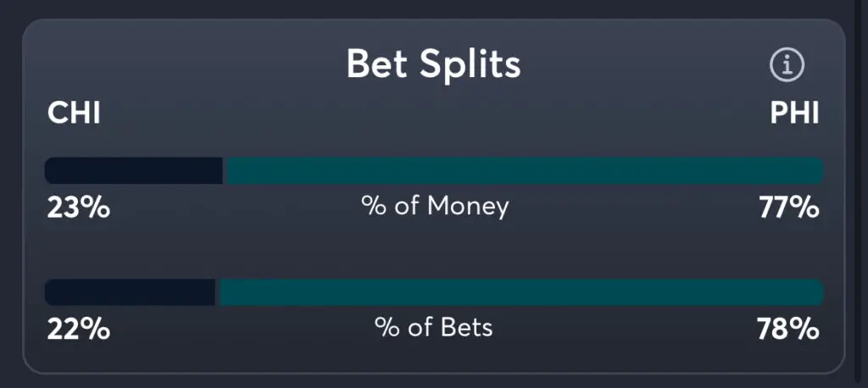Click PHI's teal segment of the money bar
Viewport: 868px width, 388px height.
click(x=524, y=170)
